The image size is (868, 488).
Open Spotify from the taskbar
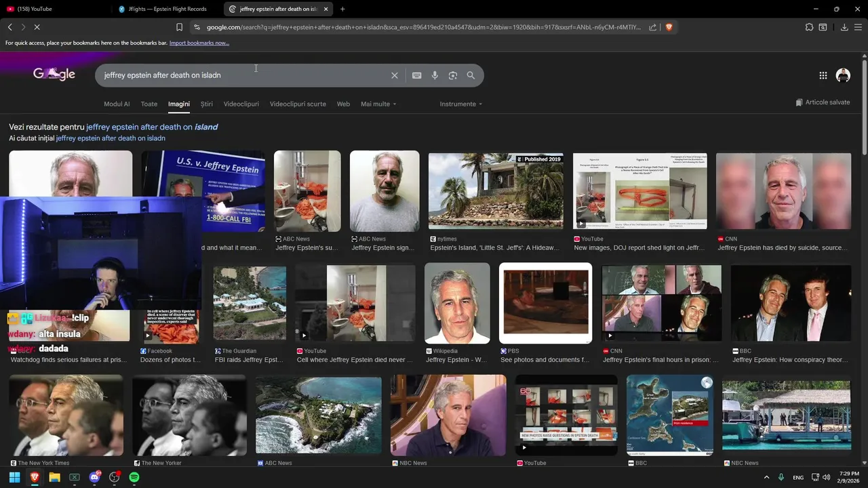click(134, 477)
